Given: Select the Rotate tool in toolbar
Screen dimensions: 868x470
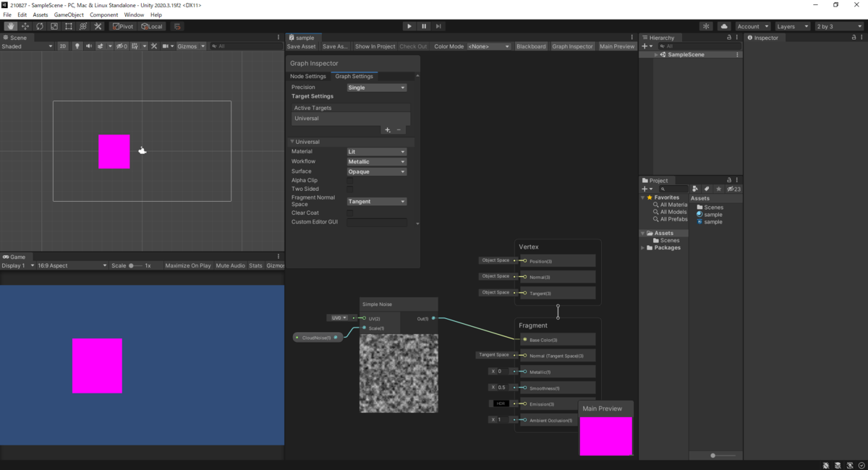Looking at the screenshot, I should 40,26.
